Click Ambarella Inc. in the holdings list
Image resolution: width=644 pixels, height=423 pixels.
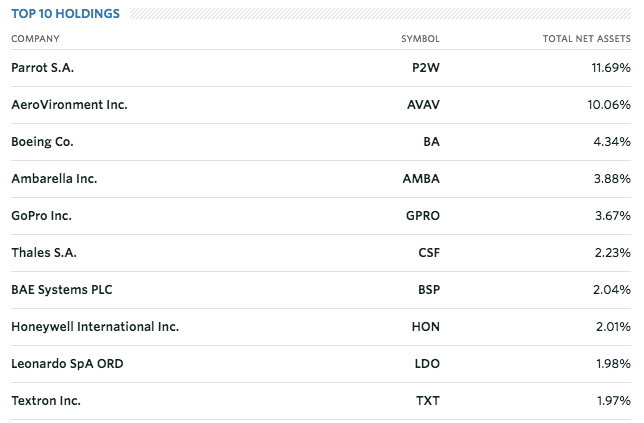[x=54, y=179]
